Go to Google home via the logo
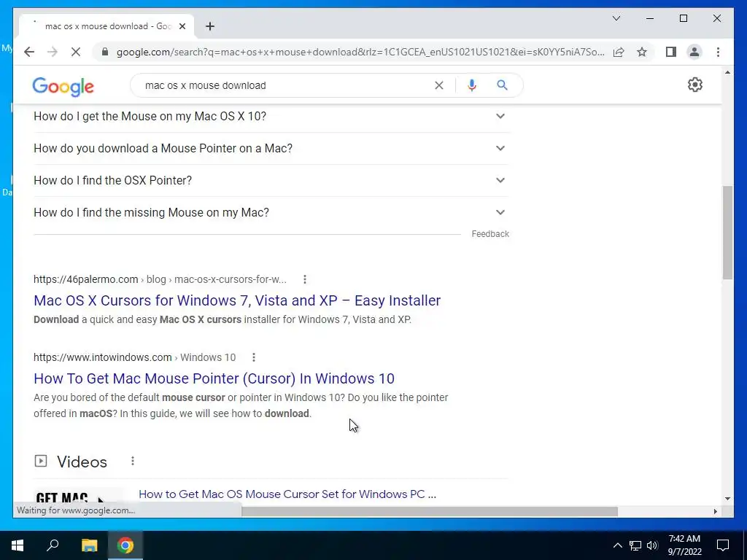The height and width of the screenshot is (560, 747). pyautogui.click(x=63, y=87)
